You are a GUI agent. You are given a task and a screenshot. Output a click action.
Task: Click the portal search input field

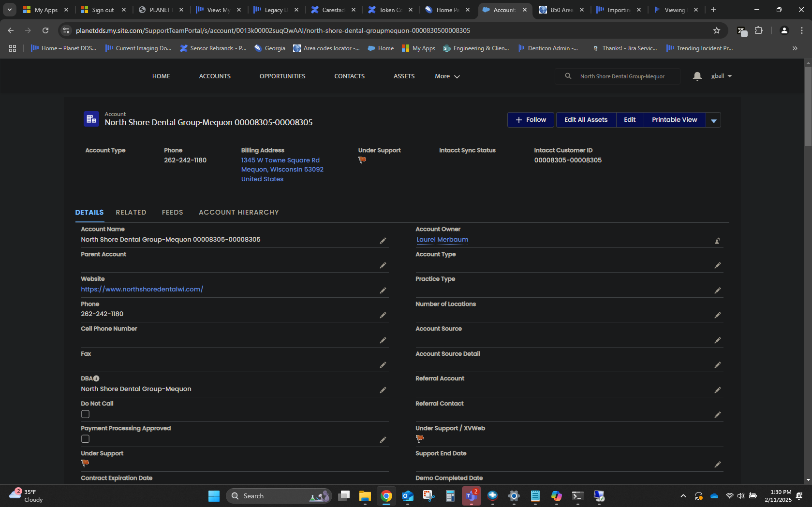click(x=622, y=76)
